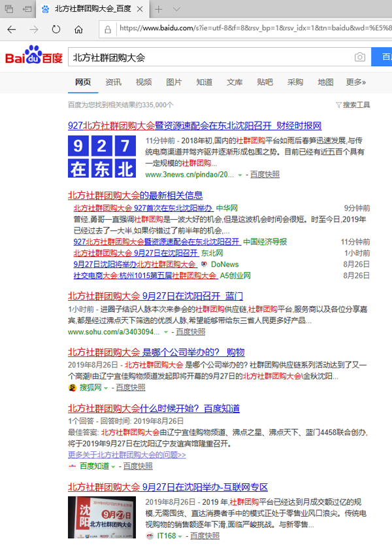Click the blue Baidu search button

pyautogui.click(x=382, y=57)
